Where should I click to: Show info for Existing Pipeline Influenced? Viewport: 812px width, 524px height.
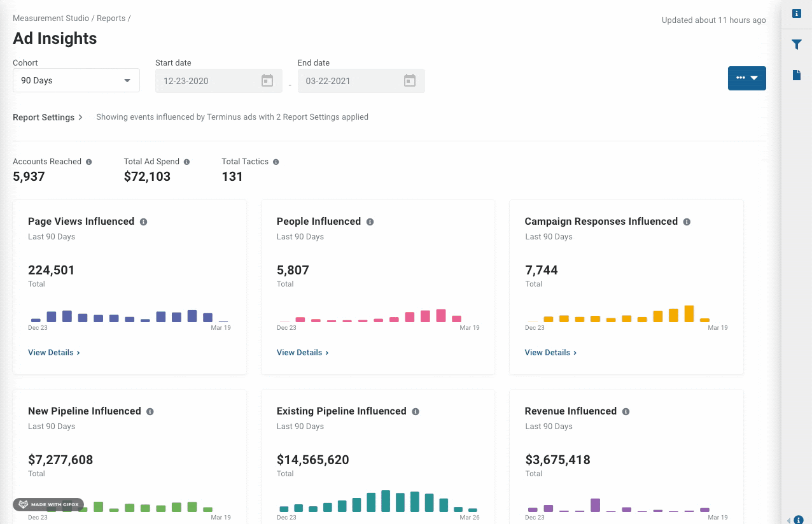pyautogui.click(x=416, y=411)
